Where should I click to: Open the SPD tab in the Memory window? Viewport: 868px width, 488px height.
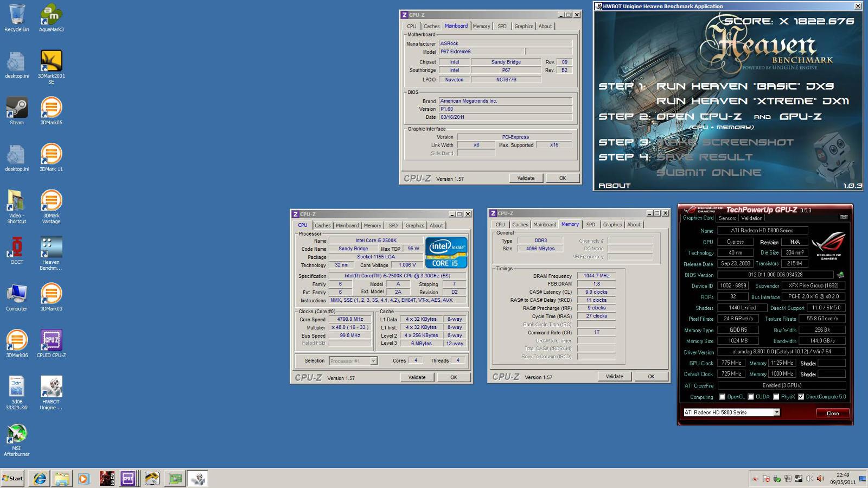[591, 225]
